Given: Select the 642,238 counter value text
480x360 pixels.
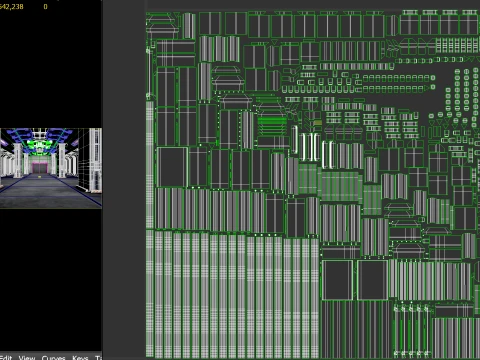Looking at the screenshot, I should (12, 6).
